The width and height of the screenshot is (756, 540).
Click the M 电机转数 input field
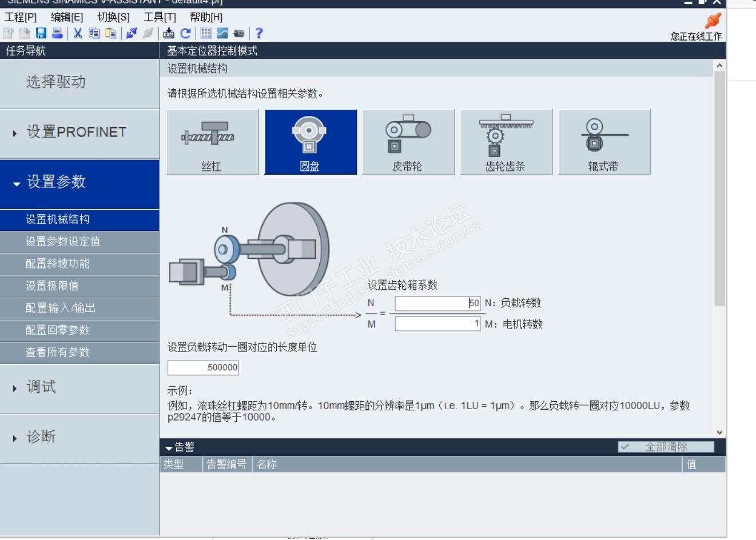[437, 324]
